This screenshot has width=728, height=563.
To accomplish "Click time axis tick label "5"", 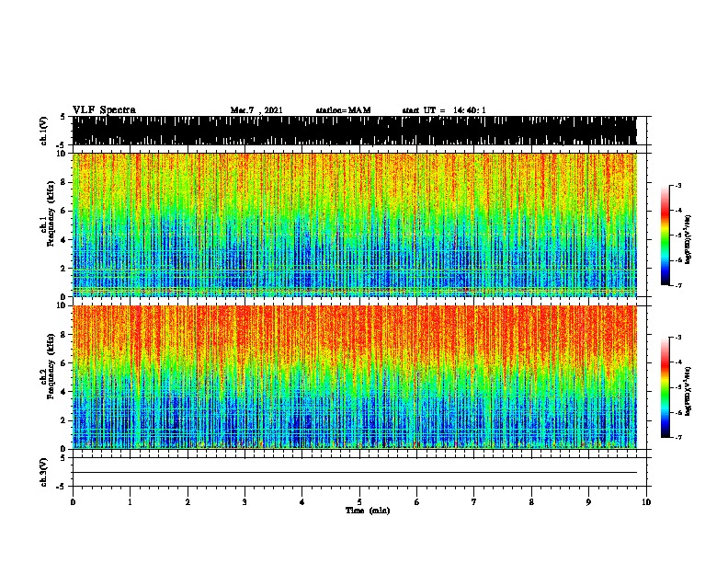I will [359, 501].
